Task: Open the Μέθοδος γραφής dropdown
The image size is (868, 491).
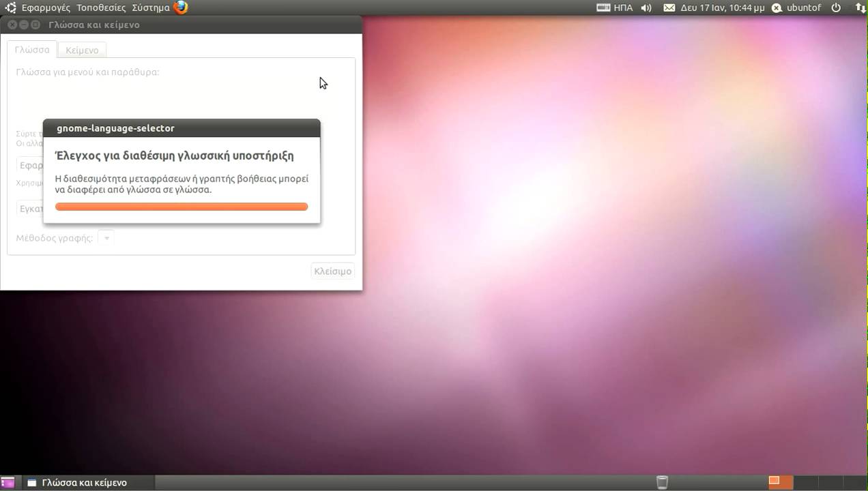Action: coord(106,238)
